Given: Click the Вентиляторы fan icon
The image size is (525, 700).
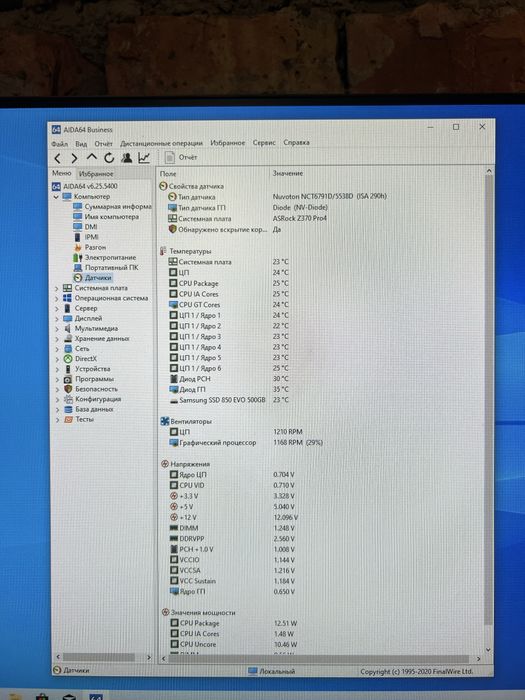Looking at the screenshot, I should tap(165, 421).
